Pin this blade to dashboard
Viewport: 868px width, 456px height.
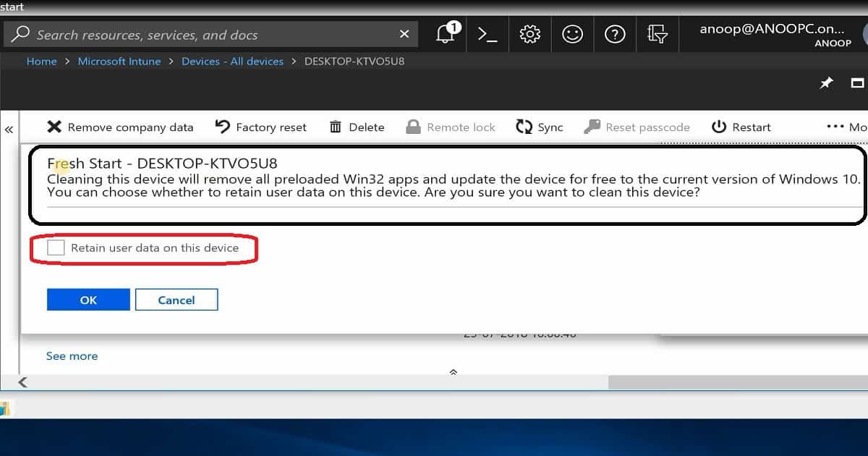click(826, 83)
